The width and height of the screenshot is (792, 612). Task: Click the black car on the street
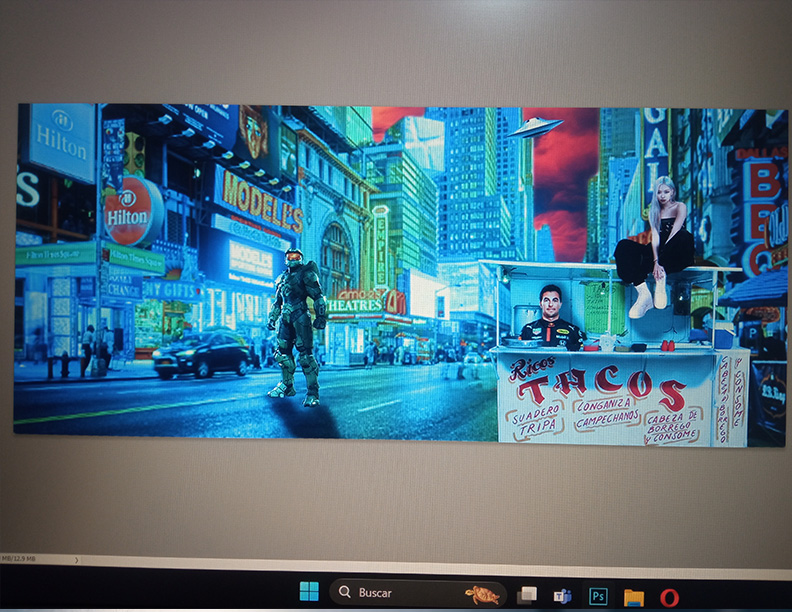[x=201, y=353]
